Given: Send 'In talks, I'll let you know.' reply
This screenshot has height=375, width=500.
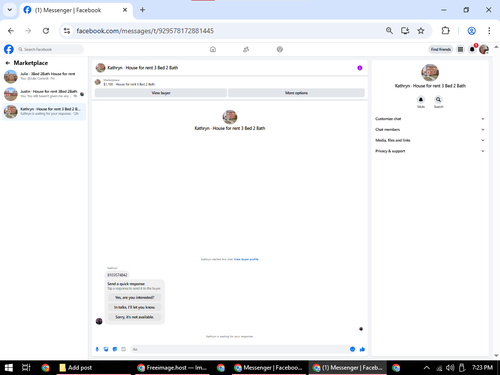Looking at the screenshot, I should [x=134, y=307].
